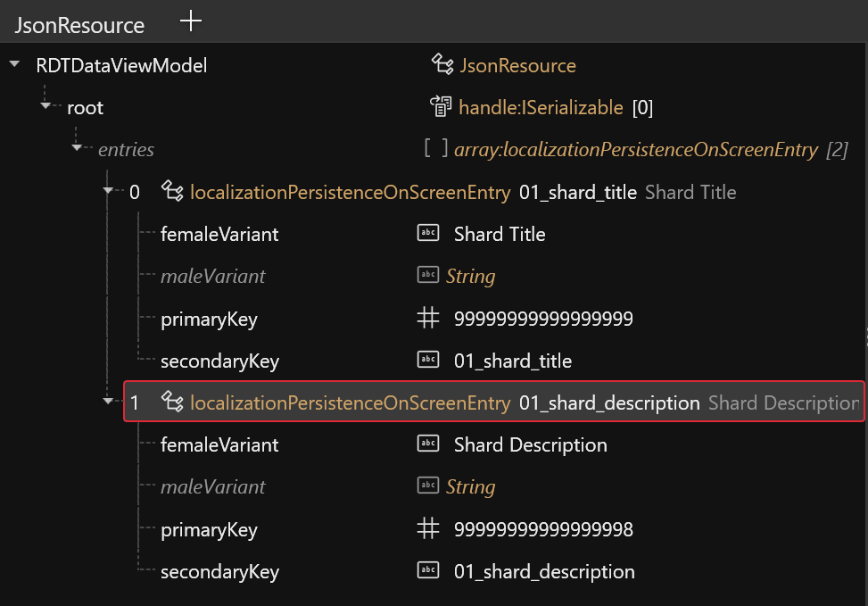Click the plus icon to add new tab

coord(191,22)
